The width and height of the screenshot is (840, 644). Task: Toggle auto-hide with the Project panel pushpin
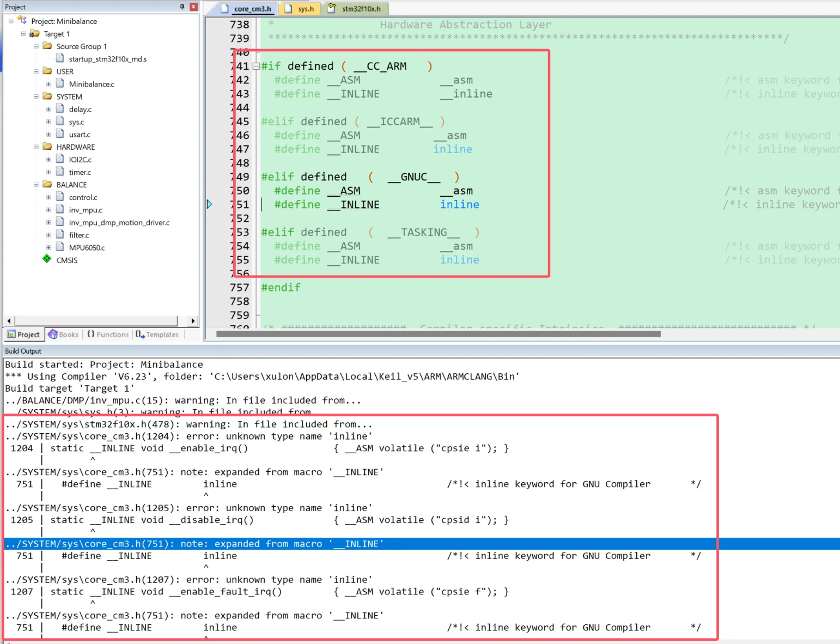pos(183,7)
